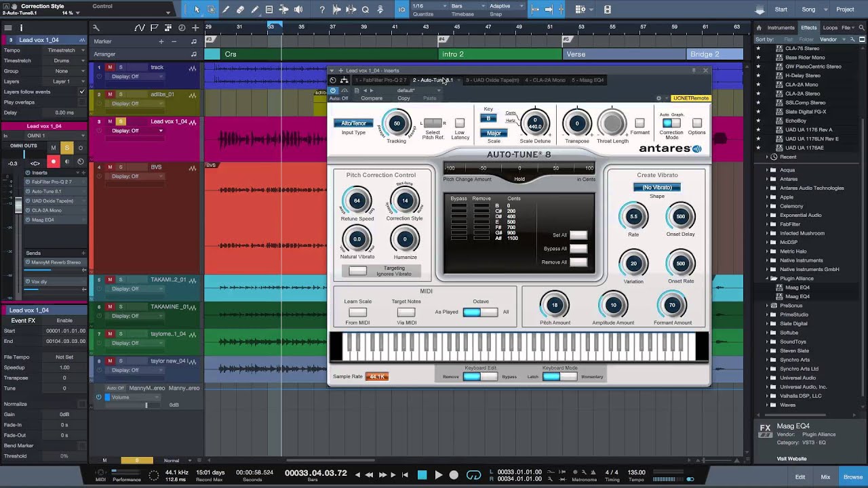Image resolution: width=868 pixels, height=488 pixels.
Task: Click the Antares logo
Action: point(670,148)
